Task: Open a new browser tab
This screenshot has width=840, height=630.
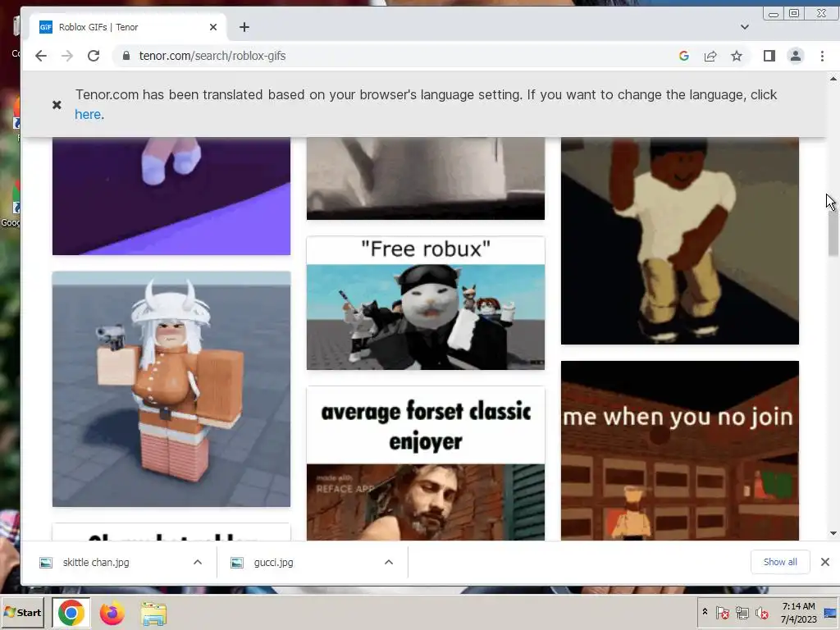Action: coord(244,27)
